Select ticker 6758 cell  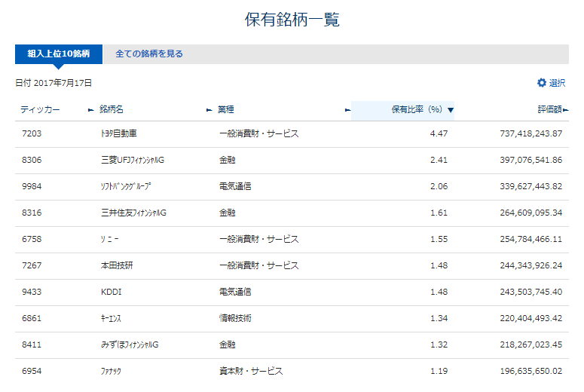(32, 239)
